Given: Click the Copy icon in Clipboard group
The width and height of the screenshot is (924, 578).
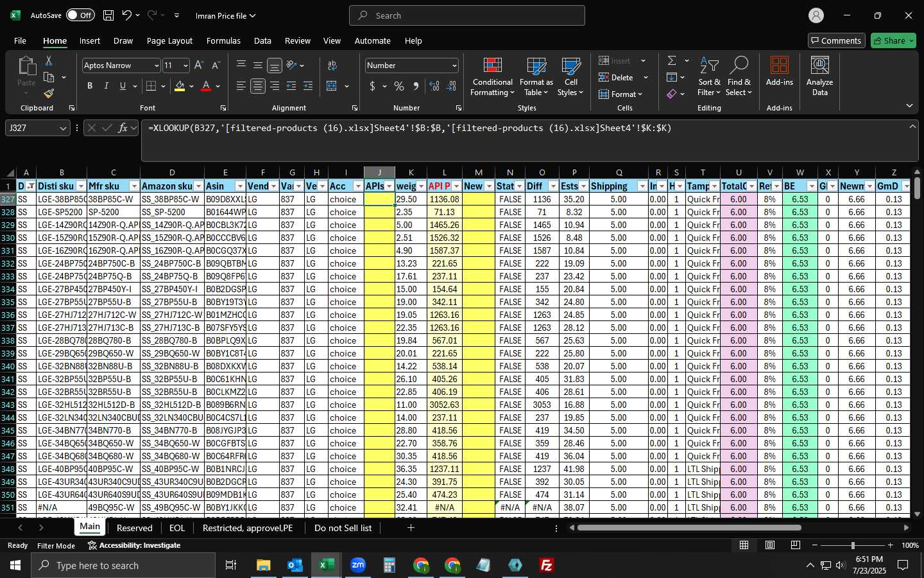Looking at the screenshot, I should (49, 77).
